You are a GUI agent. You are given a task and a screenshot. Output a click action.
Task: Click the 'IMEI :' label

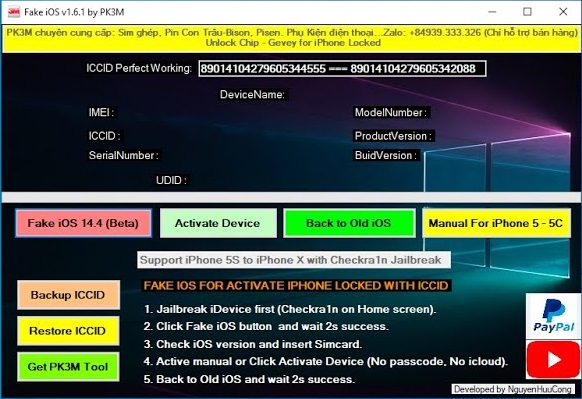[101, 112]
